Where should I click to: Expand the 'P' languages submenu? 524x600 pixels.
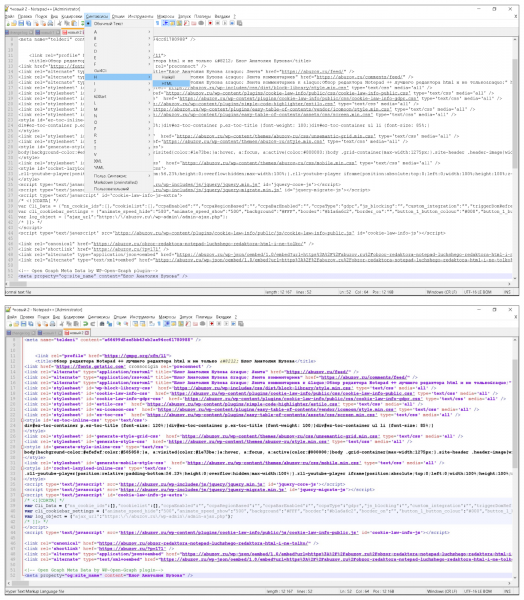pyautogui.click(x=119, y=129)
